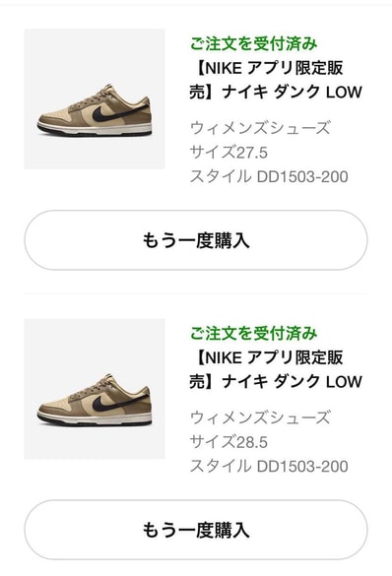The height and width of the screenshot is (576, 392).
Task: Click スタイル DD1503-200 in the first order
Action: (269, 176)
